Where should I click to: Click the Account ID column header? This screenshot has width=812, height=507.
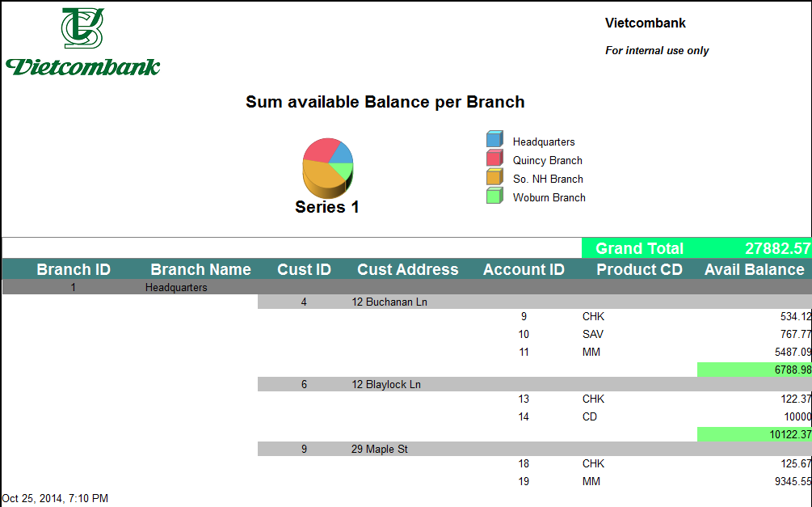click(x=524, y=269)
